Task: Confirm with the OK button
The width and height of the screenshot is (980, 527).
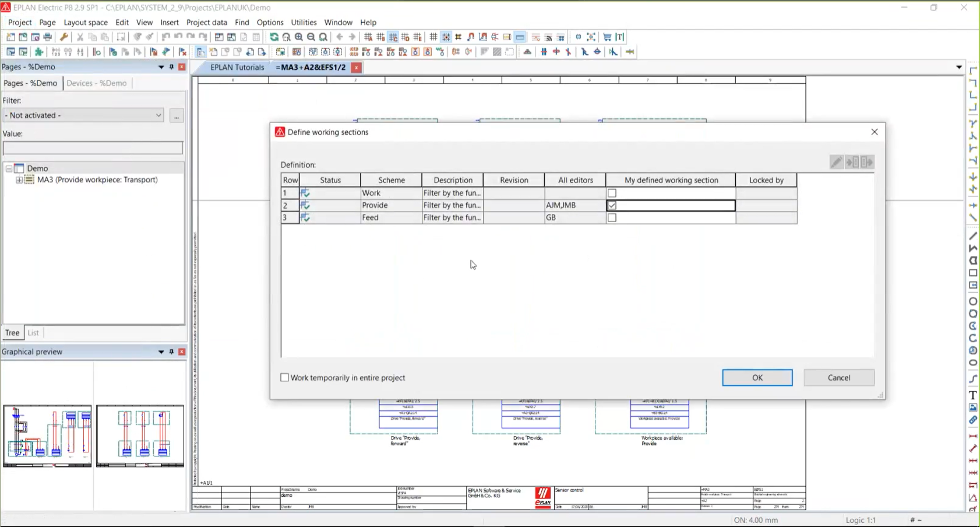Action: 756,377
